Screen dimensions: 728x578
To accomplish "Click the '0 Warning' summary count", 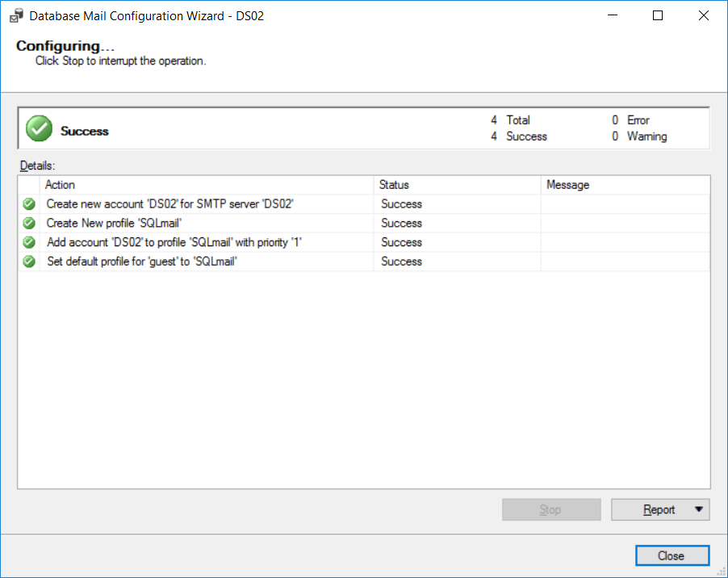I will [639, 136].
